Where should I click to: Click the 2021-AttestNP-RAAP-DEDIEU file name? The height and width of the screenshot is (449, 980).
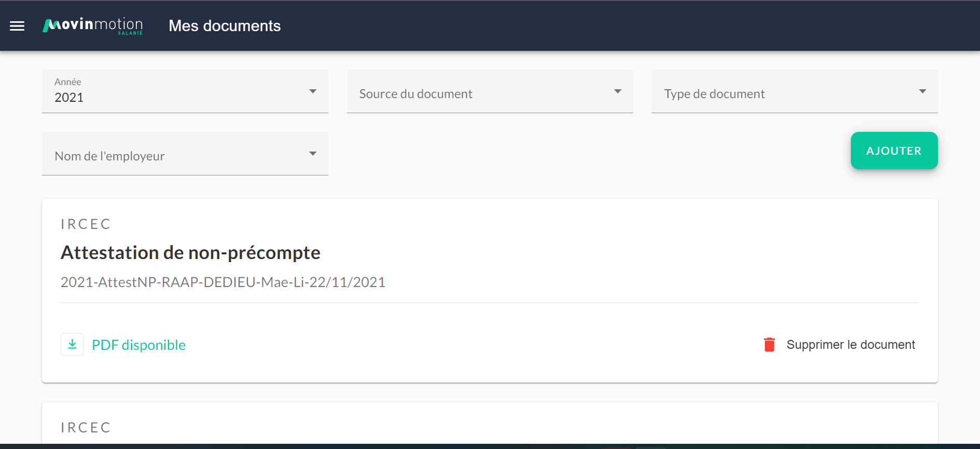223,282
